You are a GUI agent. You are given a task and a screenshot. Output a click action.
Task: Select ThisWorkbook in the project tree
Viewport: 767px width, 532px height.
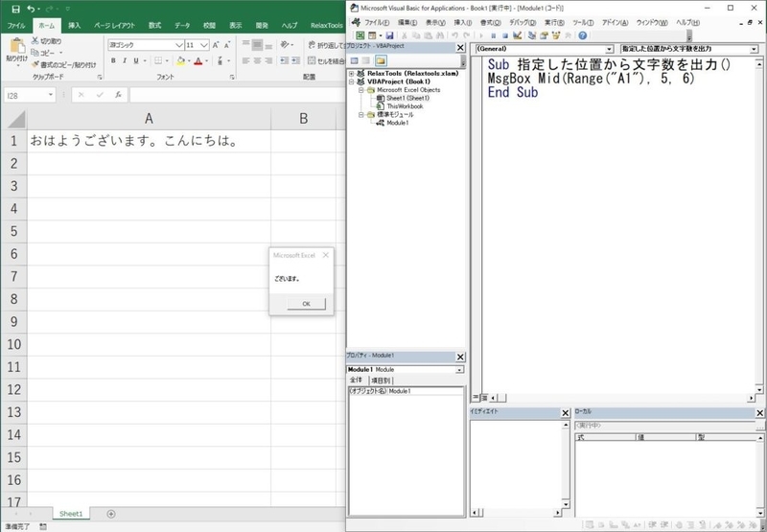coord(405,106)
